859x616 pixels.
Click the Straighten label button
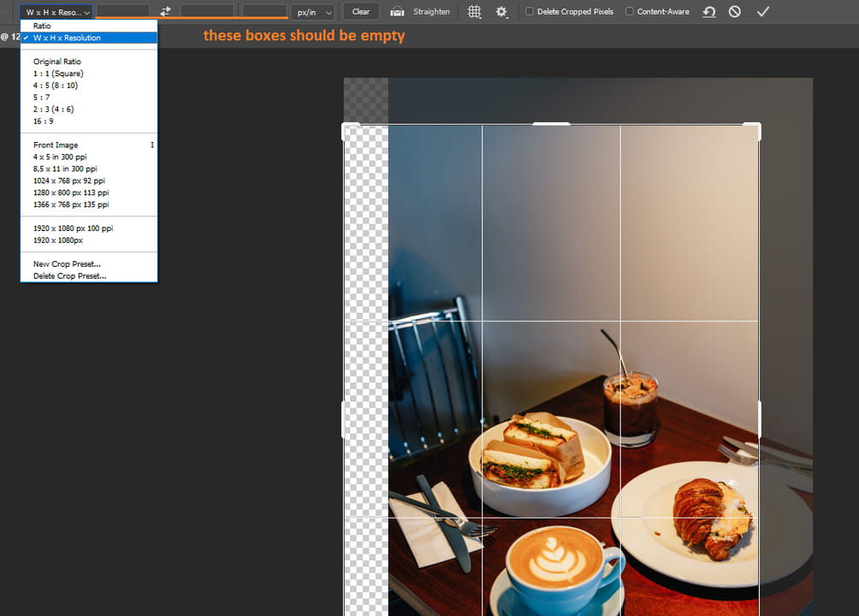tap(431, 11)
